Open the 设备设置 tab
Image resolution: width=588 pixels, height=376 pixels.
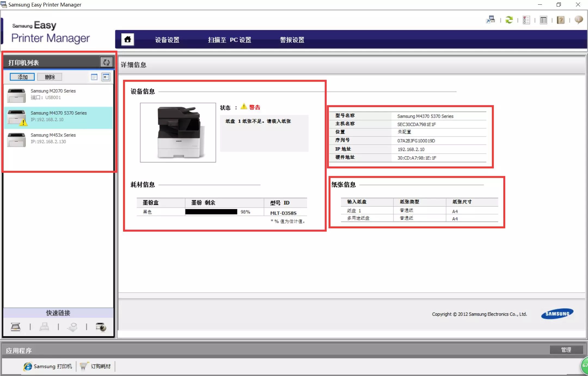[167, 40]
